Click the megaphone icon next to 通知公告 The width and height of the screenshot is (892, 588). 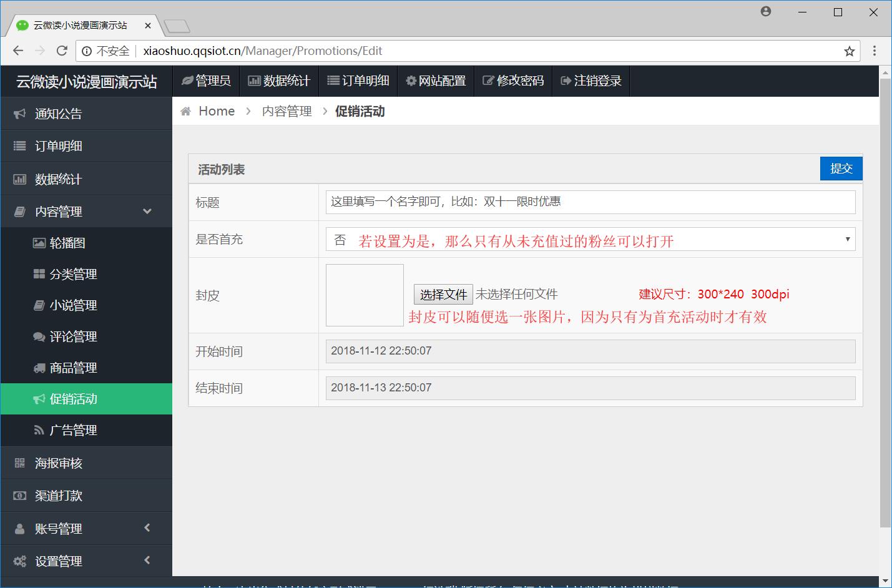point(20,114)
